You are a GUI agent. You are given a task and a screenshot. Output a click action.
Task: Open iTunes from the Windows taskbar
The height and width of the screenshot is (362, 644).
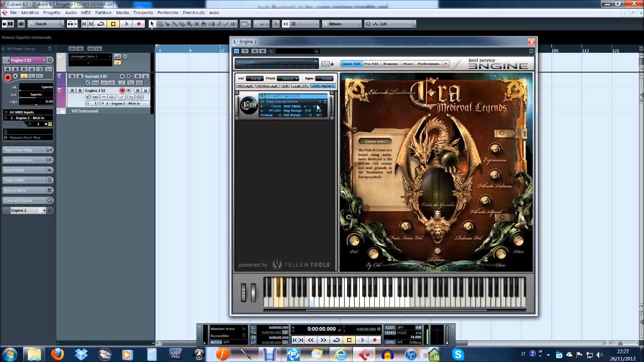[x=411, y=354]
